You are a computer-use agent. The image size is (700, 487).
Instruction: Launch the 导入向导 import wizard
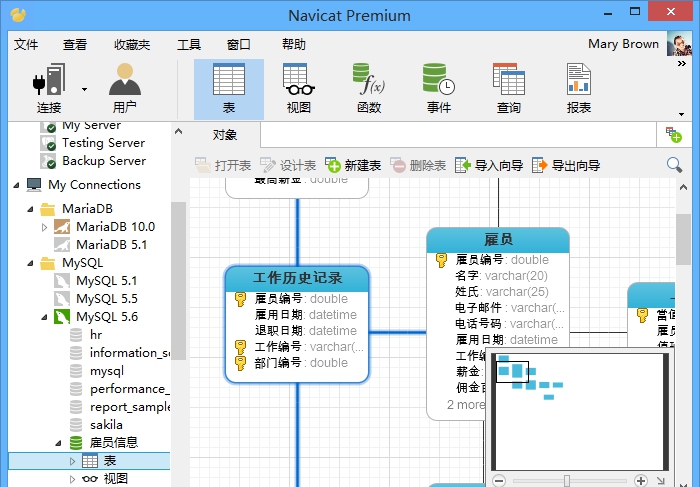489,166
